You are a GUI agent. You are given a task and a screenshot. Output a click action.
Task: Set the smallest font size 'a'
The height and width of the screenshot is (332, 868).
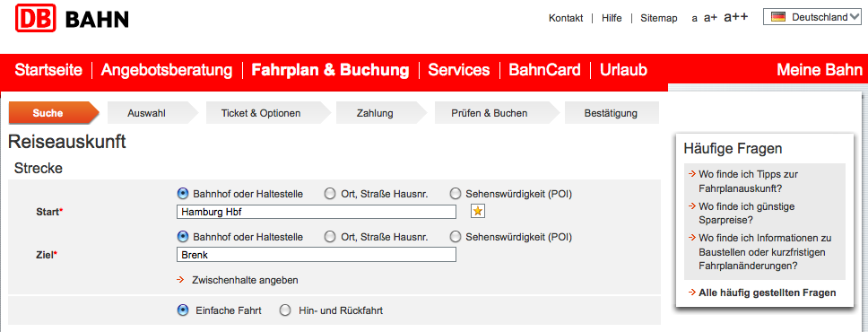click(x=695, y=18)
